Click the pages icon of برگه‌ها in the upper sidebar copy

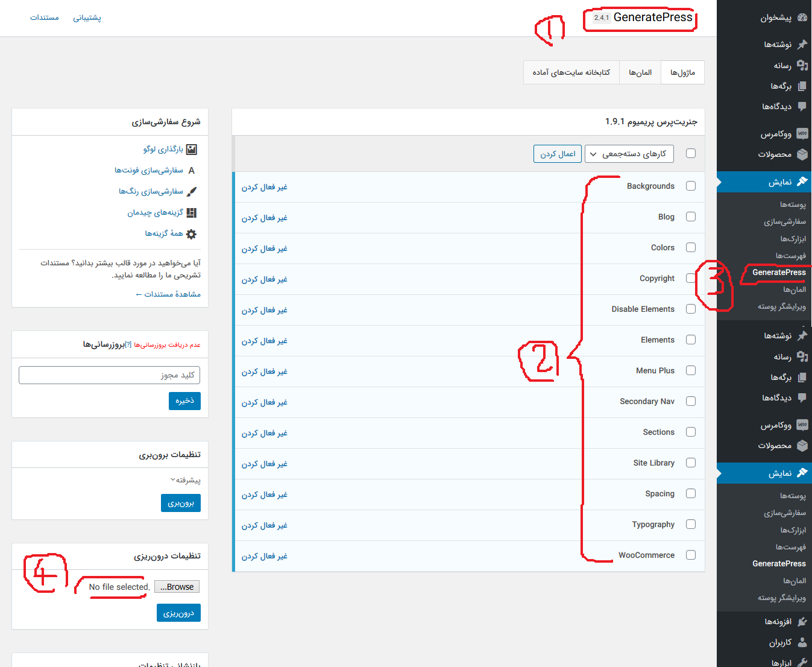(802, 86)
